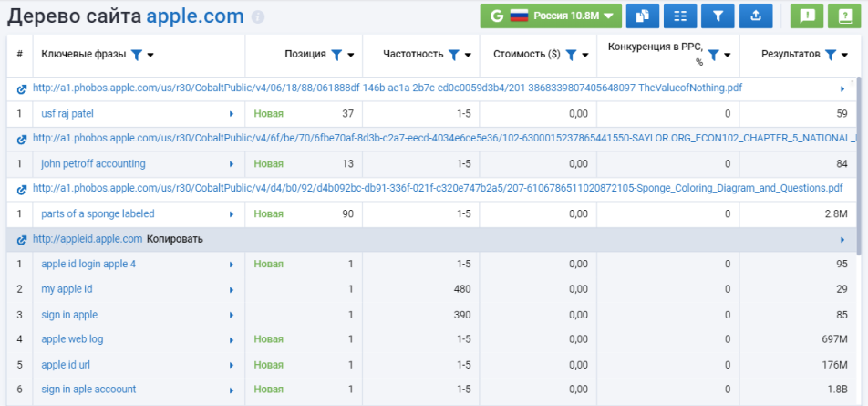
Task: Click the Позиция column header label
Action: 305,54
